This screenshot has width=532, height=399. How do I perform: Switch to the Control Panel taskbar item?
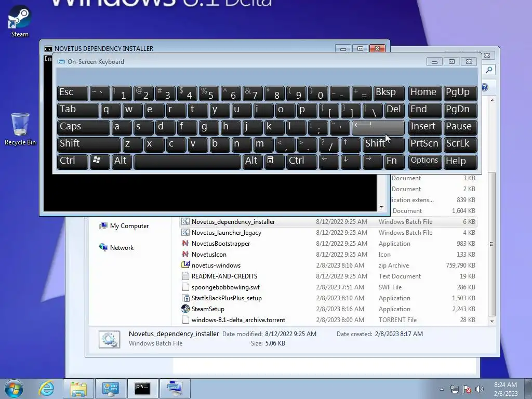(x=110, y=389)
